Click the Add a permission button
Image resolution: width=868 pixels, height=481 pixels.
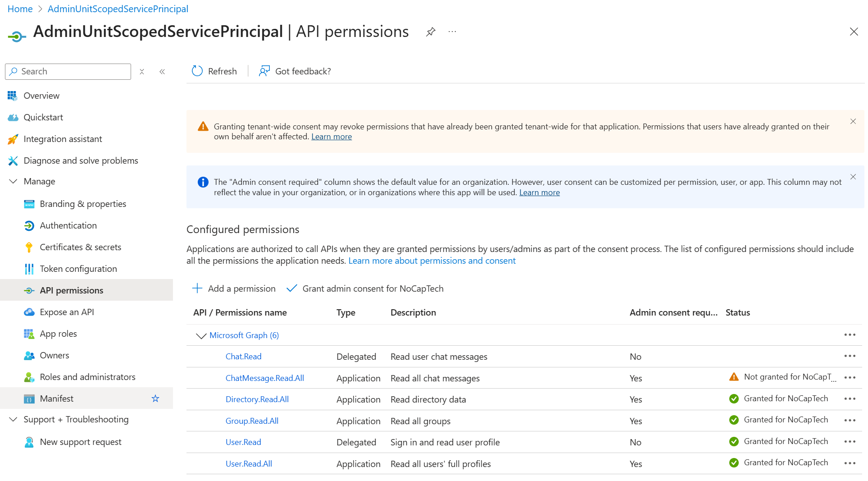pyautogui.click(x=234, y=289)
